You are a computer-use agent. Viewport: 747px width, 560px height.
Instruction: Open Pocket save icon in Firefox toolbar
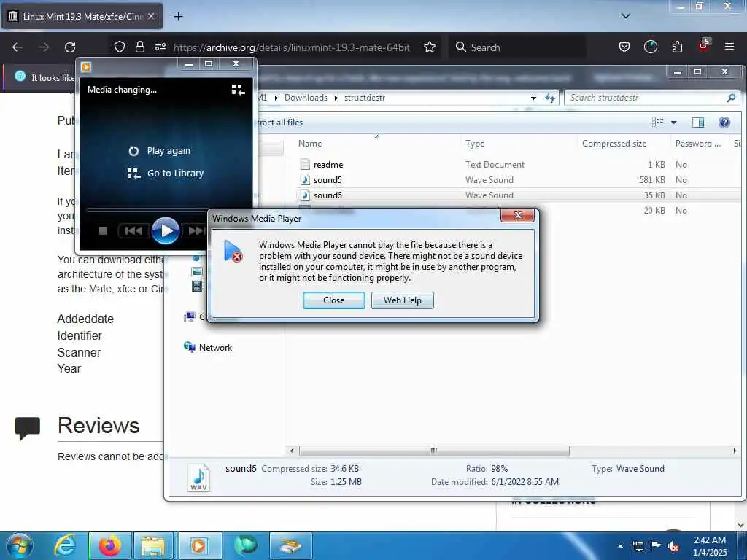(624, 47)
